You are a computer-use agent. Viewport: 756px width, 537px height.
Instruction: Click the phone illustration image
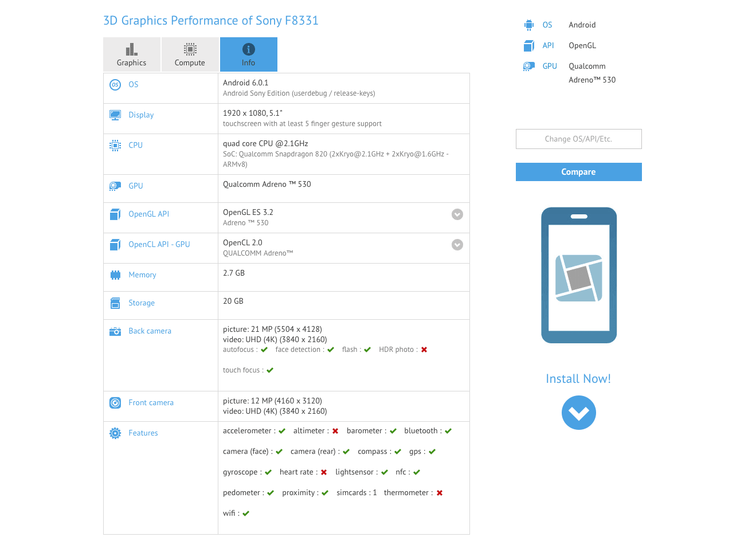579,275
